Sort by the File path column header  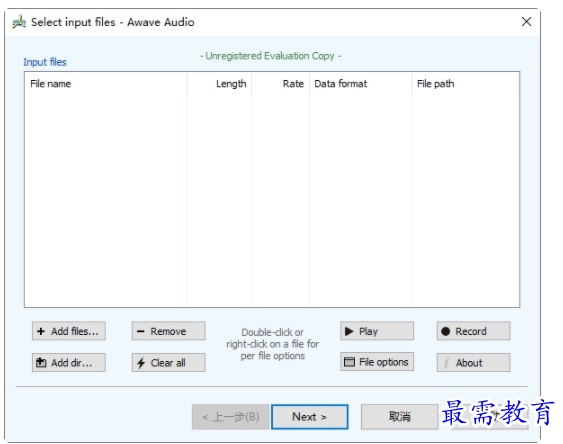pyautogui.click(x=465, y=84)
